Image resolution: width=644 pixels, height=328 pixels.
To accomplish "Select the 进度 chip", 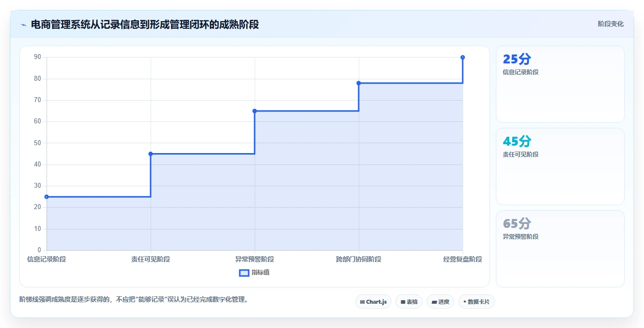I will pos(440,302).
